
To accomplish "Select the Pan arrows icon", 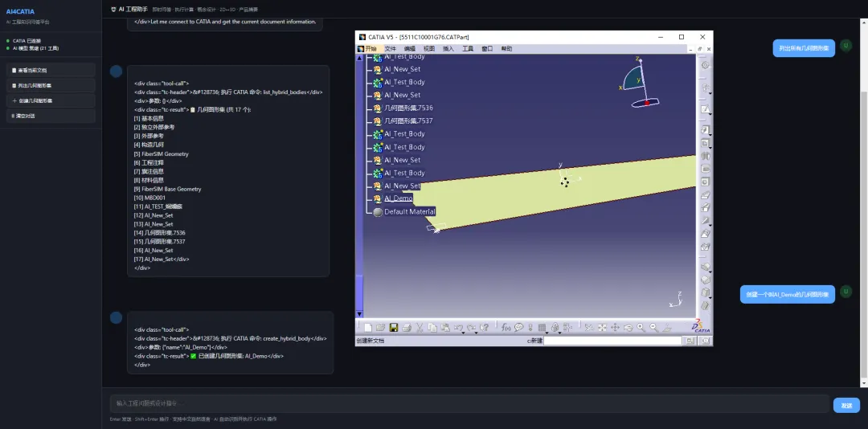I will pos(615,328).
